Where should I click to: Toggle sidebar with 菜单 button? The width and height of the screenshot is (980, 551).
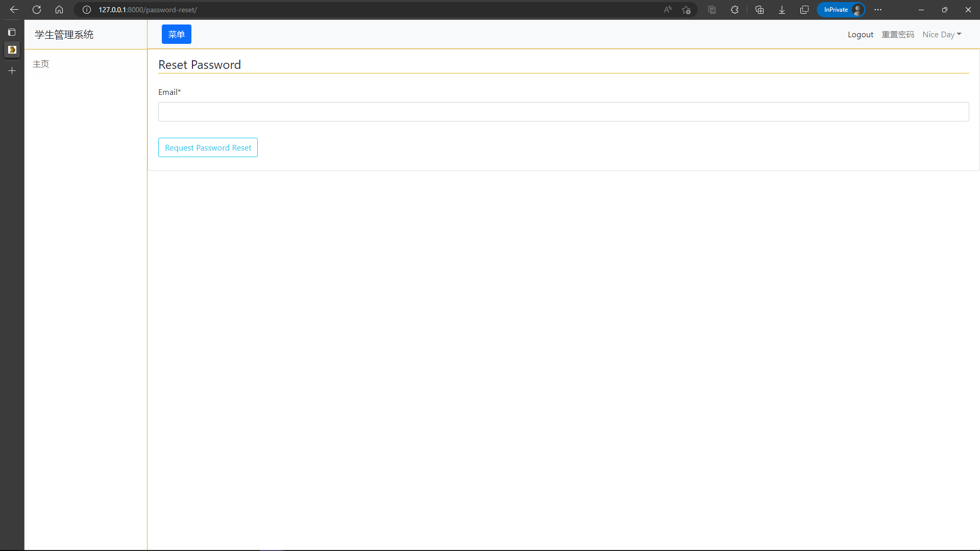pyautogui.click(x=176, y=34)
